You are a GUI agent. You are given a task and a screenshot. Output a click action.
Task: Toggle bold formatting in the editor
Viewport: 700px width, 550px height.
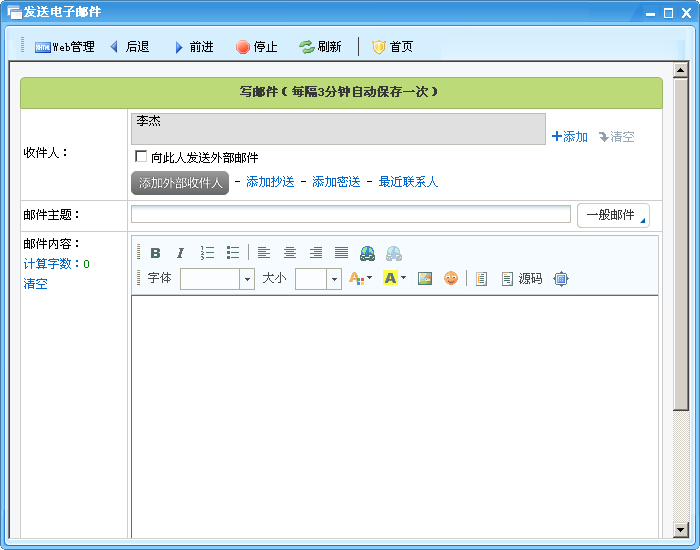pos(155,253)
